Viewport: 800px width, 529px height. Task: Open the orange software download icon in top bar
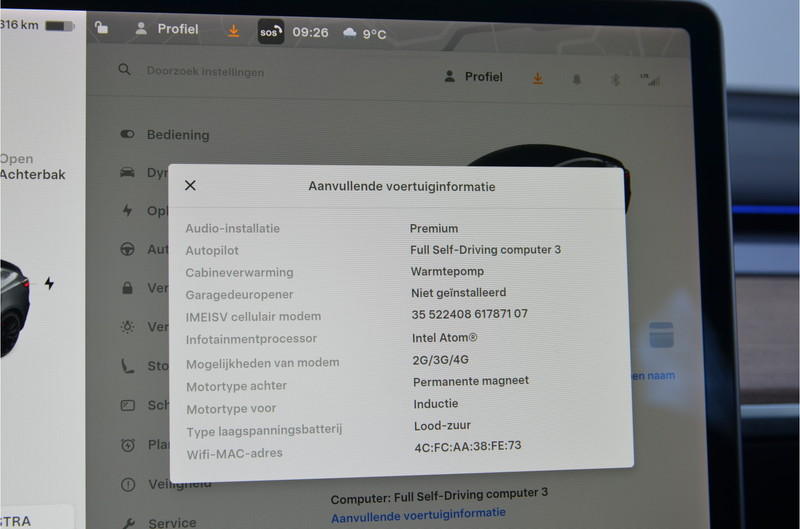233,31
